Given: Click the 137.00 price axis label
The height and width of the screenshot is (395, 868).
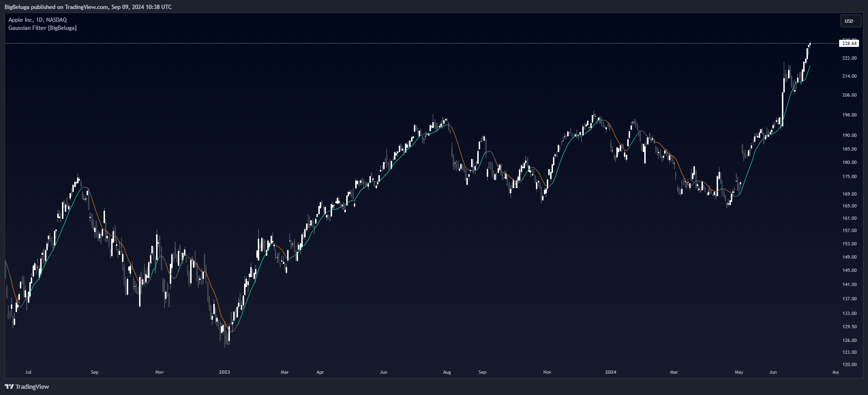Looking at the screenshot, I should (x=850, y=299).
